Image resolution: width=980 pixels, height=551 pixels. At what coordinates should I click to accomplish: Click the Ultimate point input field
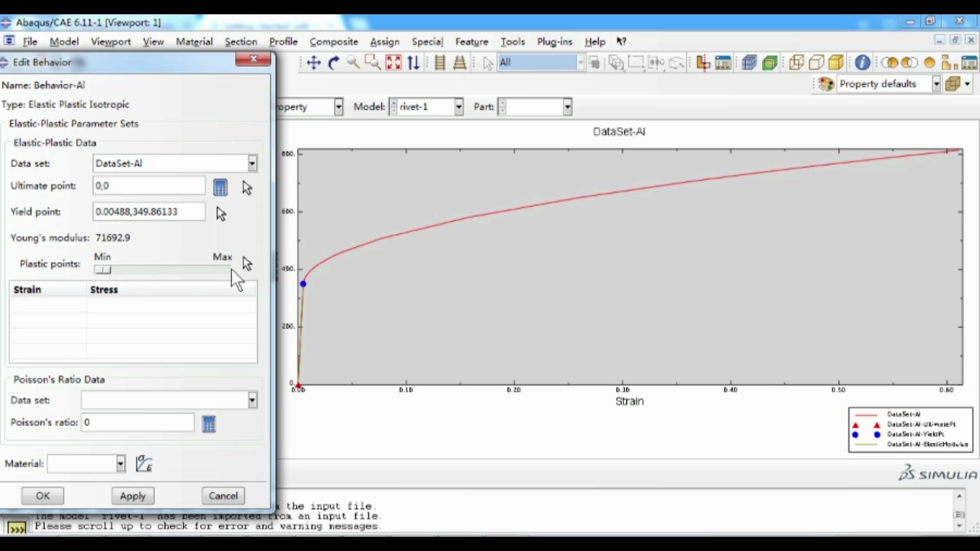pos(149,186)
